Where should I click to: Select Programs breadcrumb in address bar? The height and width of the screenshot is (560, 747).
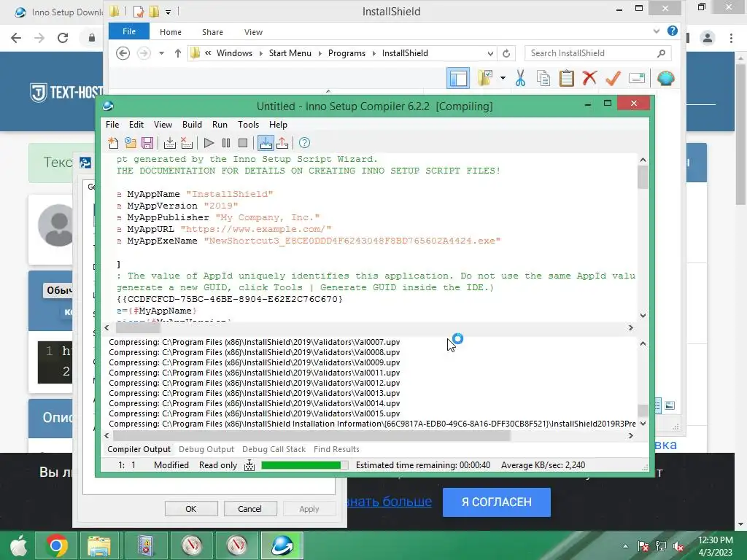[x=347, y=52]
